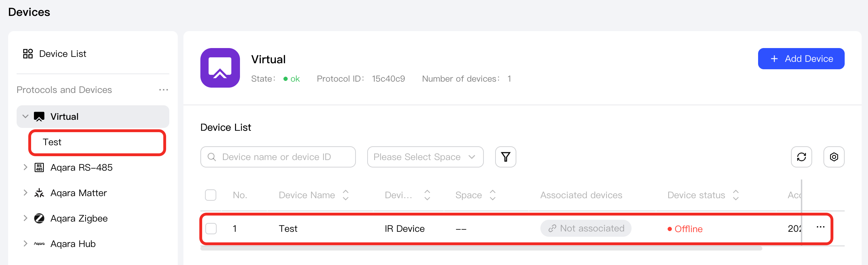
Task: Open the device filter funnel
Action: pyautogui.click(x=506, y=157)
